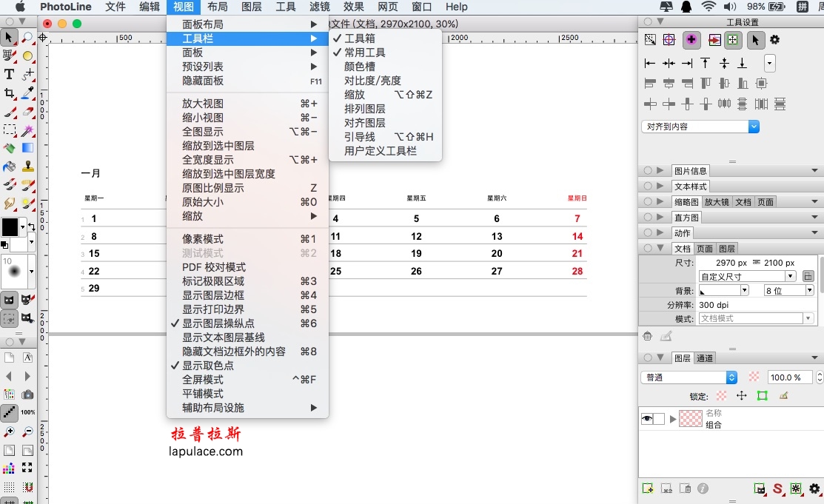Open the 普通 blend mode dropdown
The height and width of the screenshot is (504, 824).
click(x=689, y=377)
